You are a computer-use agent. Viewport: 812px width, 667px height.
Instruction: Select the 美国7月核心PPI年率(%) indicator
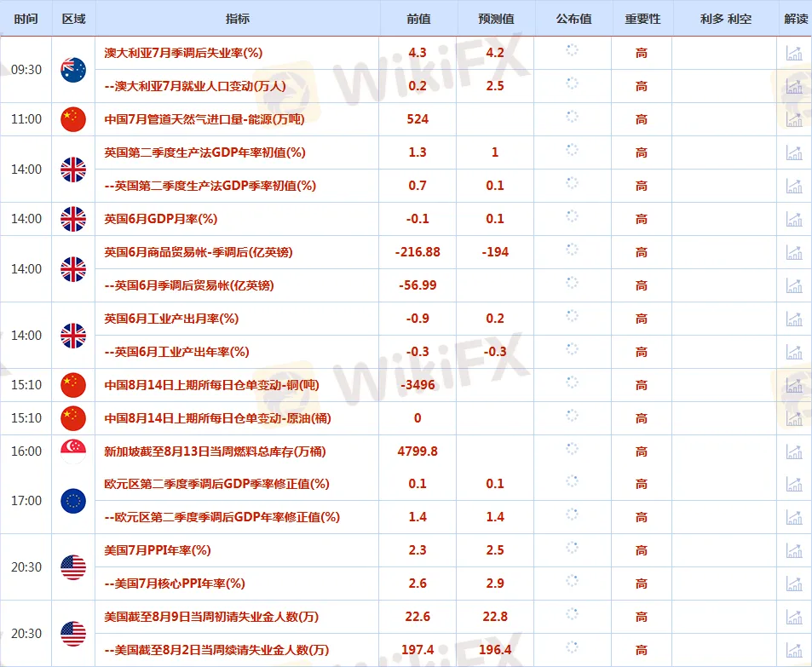tap(174, 584)
